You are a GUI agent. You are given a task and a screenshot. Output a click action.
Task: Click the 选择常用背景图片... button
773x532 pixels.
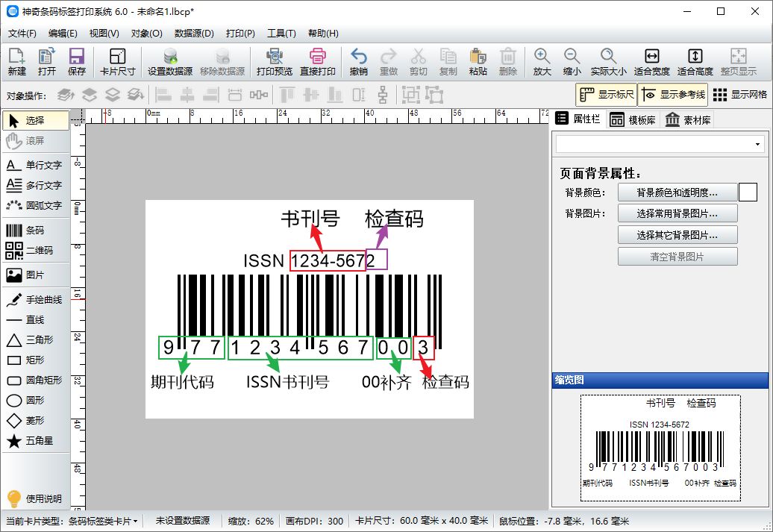pyautogui.click(x=677, y=214)
